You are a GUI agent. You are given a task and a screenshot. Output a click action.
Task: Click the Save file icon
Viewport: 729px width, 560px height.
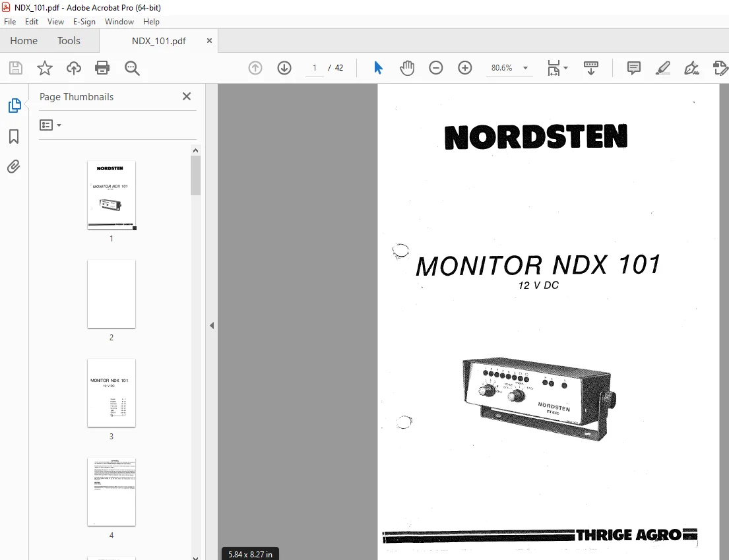pyautogui.click(x=16, y=68)
